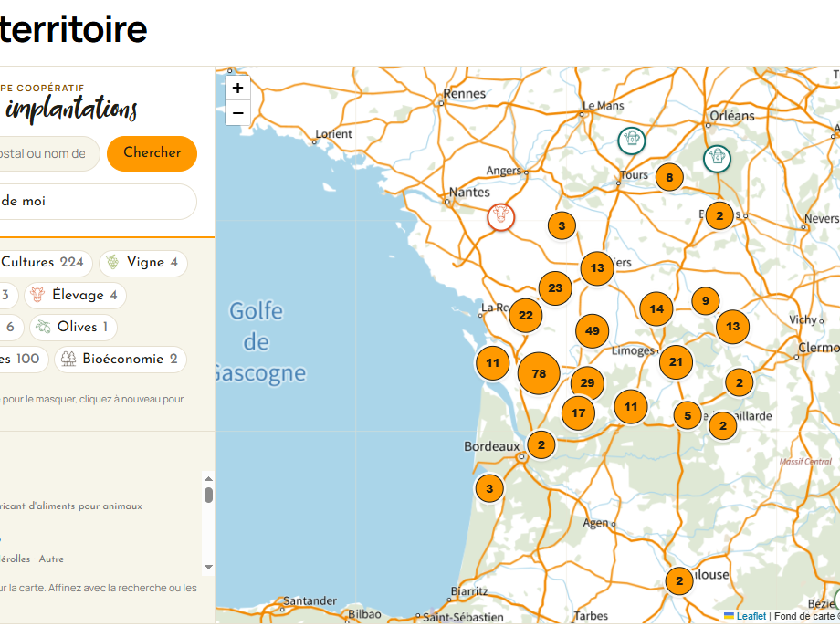
Task: Expand the 9 cluster marker
Action: (706, 301)
